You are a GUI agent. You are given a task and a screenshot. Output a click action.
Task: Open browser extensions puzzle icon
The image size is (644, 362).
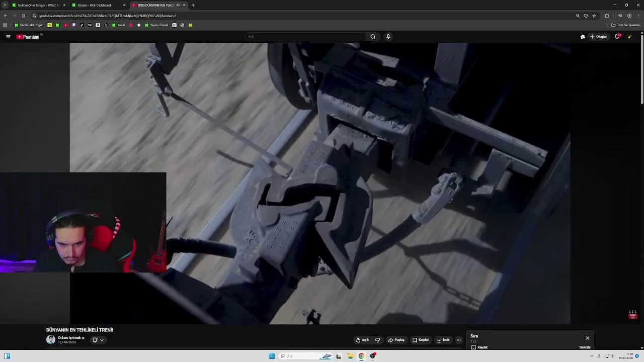607,16
